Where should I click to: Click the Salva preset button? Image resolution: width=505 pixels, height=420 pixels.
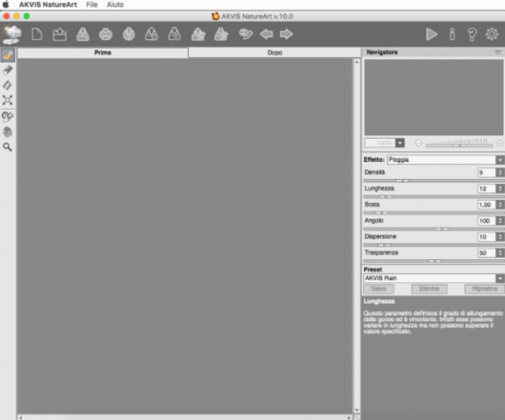coord(379,289)
